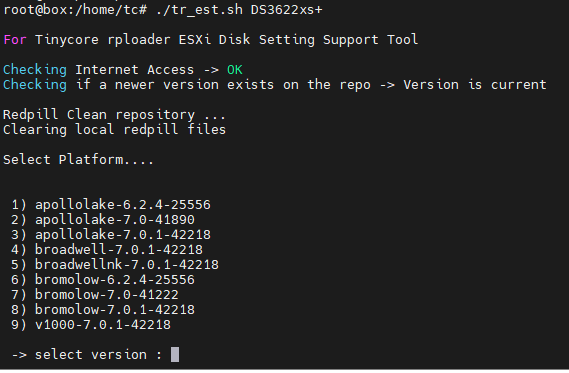Click the 'Clearing local redpill files' line
569x373 pixels.
115,130
